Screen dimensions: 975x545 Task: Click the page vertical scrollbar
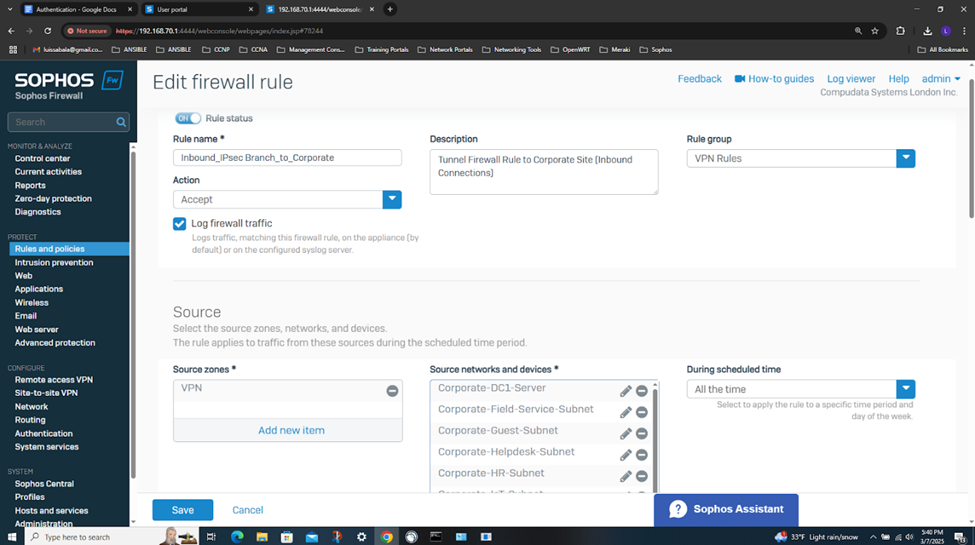971,149
